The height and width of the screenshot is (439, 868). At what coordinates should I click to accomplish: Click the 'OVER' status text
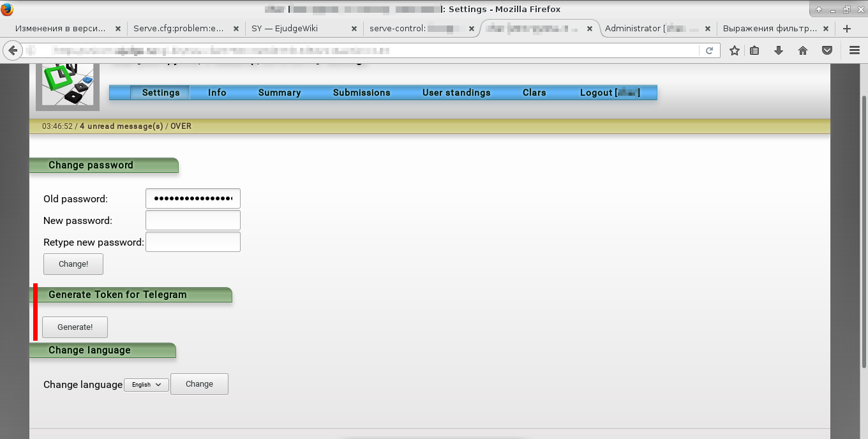(x=181, y=126)
